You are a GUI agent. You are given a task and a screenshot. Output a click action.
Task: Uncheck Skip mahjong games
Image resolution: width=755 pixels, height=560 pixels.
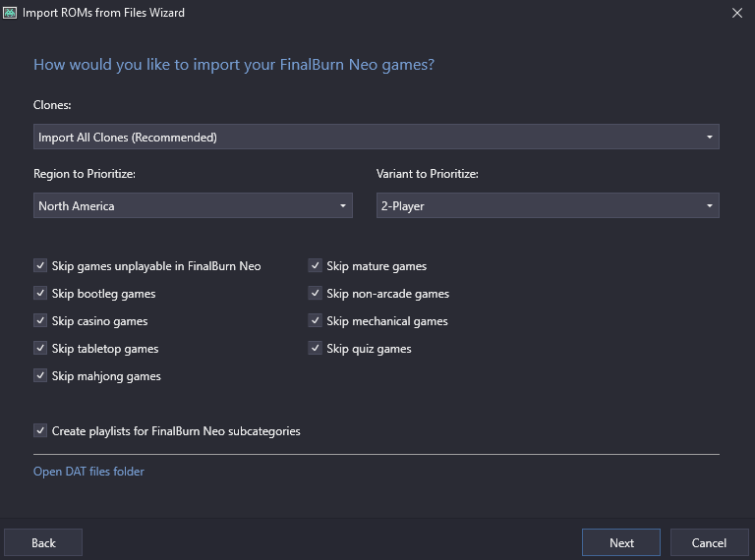coord(40,376)
